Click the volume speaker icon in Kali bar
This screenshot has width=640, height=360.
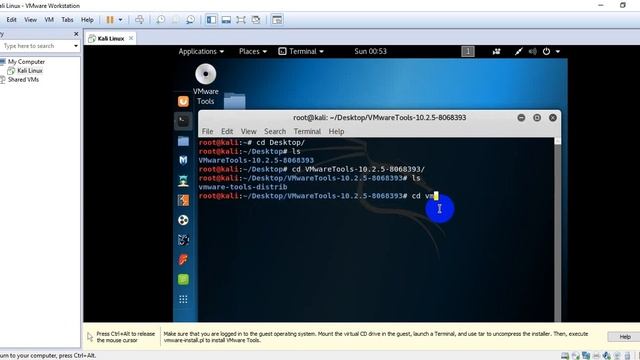pyautogui.click(x=533, y=51)
